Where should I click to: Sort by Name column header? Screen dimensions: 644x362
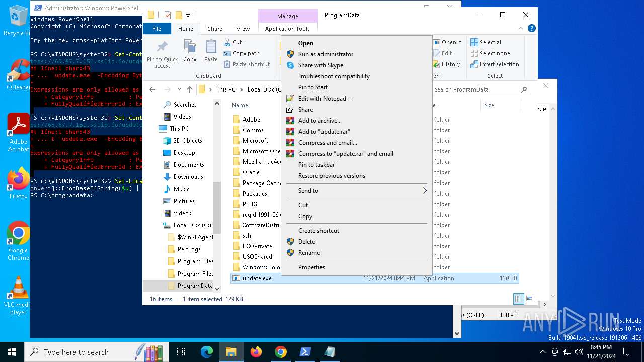coord(240,105)
